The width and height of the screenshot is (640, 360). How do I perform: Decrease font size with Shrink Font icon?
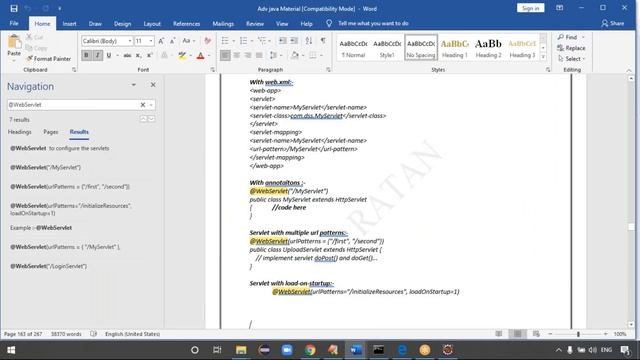point(173,41)
